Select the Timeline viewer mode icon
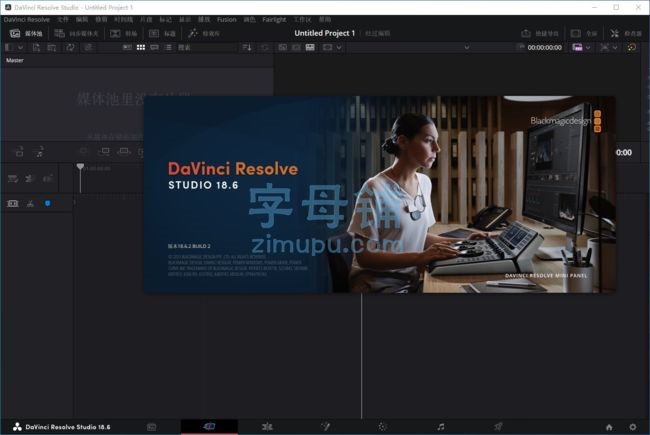This screenshot has height=435, width=650. pos(310,48)
